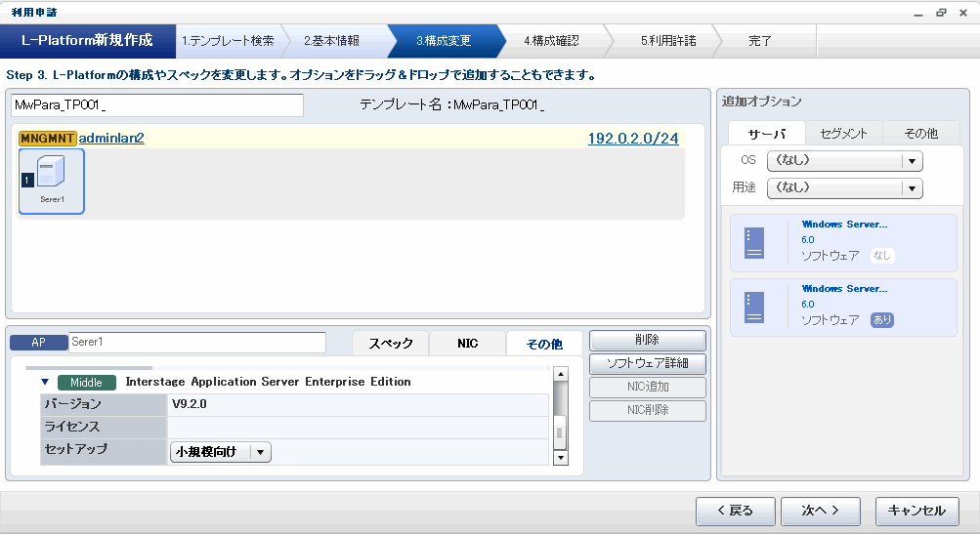Click scrollbar up arrow in software list
Viewport: 980px width, 534px height.
pos(560,374)
